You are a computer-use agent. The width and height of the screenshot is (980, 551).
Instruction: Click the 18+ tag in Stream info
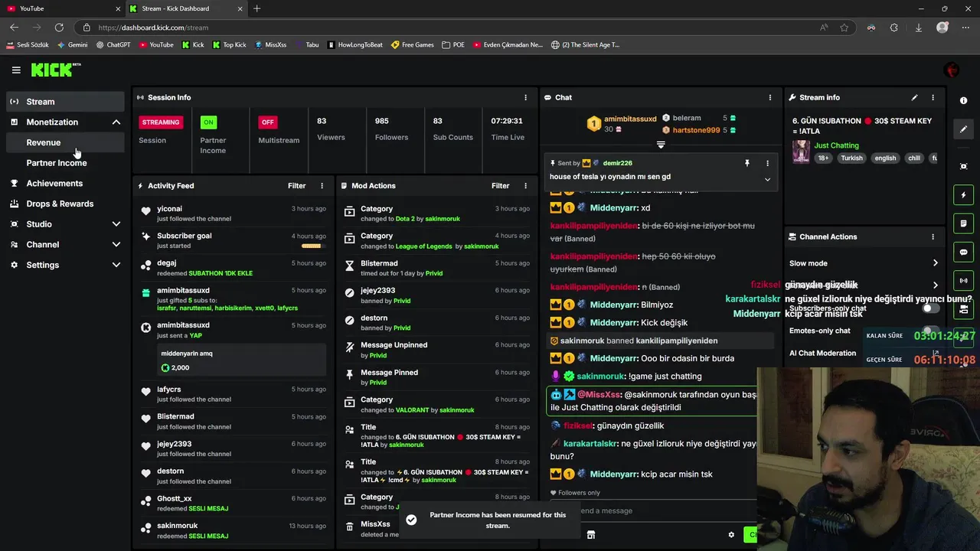click(x=823, y=158)
